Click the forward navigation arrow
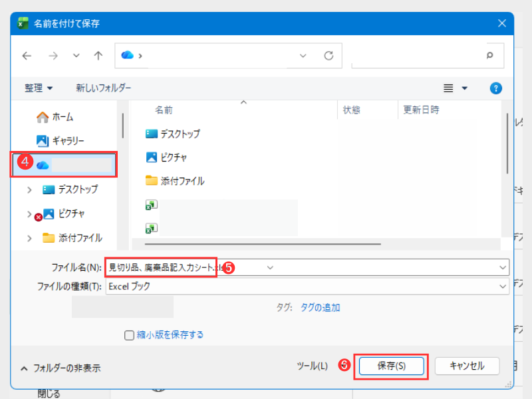This screenshot has height=399, width=532. (x=52, y=56)
